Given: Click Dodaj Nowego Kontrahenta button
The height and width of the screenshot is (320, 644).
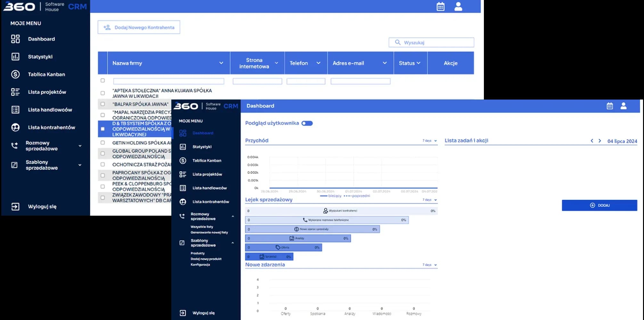Looking at the screenshot, I should point(139,27).
